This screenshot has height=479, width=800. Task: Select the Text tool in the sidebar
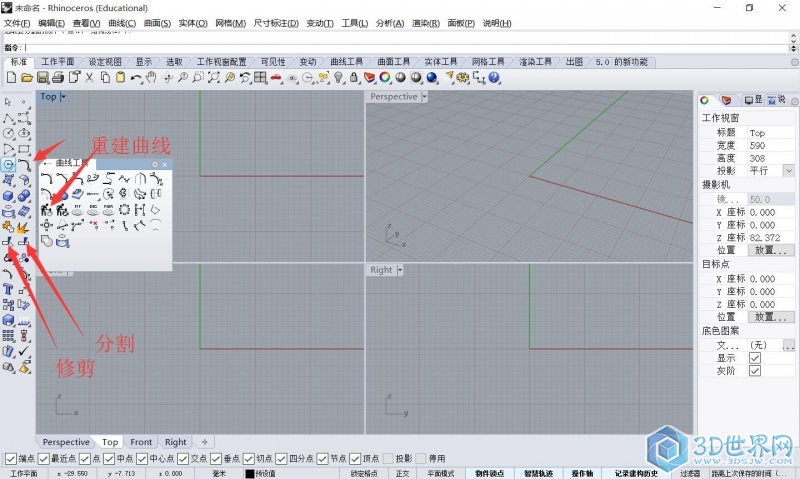(x=8, y=289)
